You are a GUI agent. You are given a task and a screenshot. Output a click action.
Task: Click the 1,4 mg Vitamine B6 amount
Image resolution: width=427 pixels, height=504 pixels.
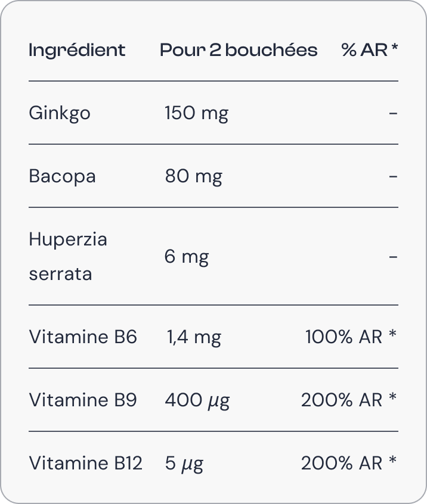(x=194, y=337)
